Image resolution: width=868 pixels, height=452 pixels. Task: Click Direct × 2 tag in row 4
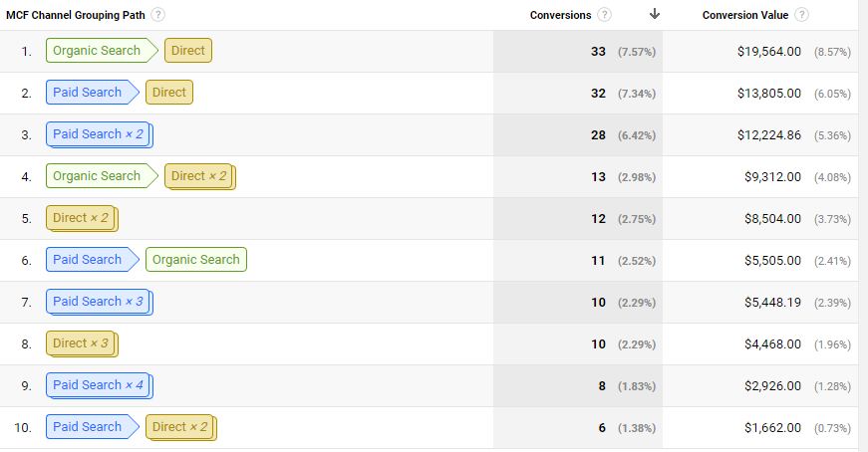tap(198, 176)
